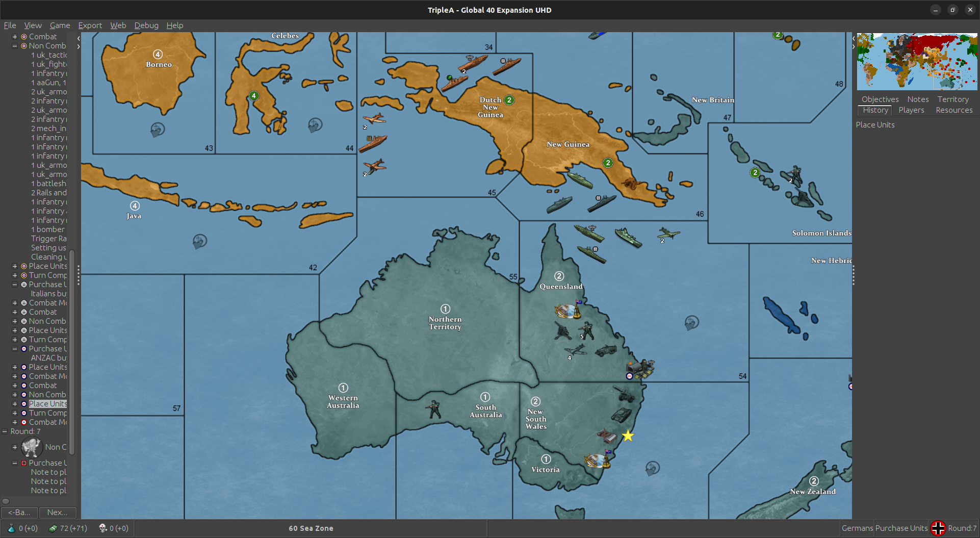Viewport: 980px width, 538px height.
Task: Collapse the German Purchase node above Note to pl
Action: point(15,463)
